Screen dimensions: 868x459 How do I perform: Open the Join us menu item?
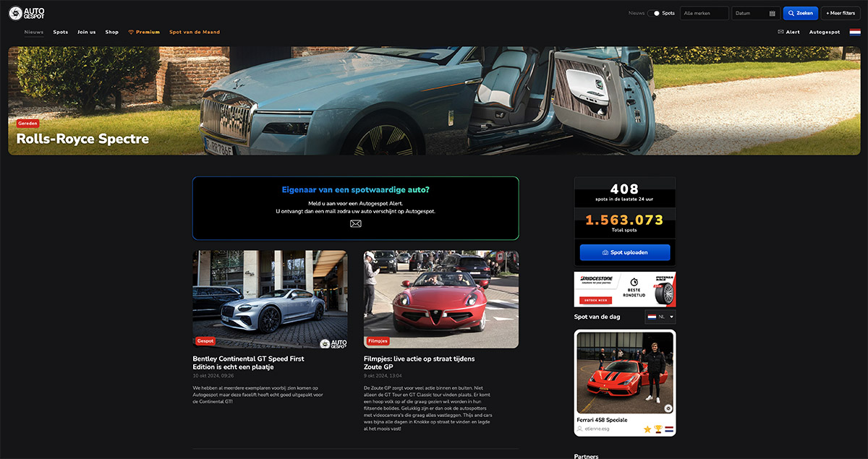point(87,32)
